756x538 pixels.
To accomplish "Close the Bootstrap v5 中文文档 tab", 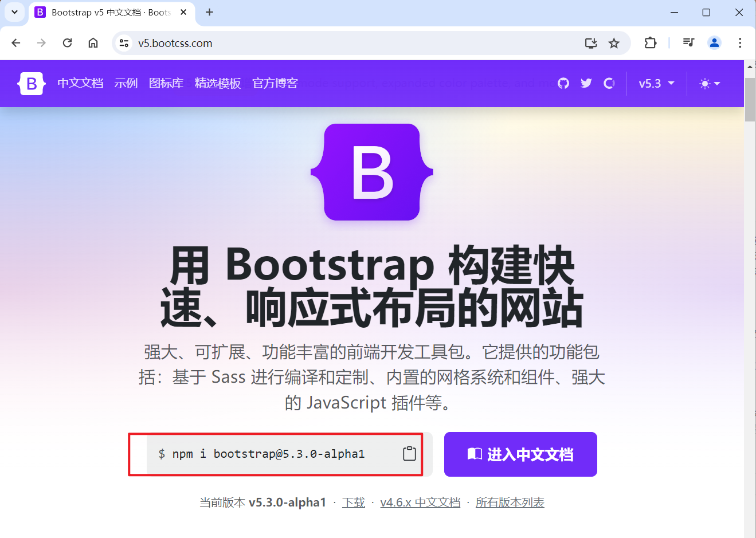I will (183, 12).
